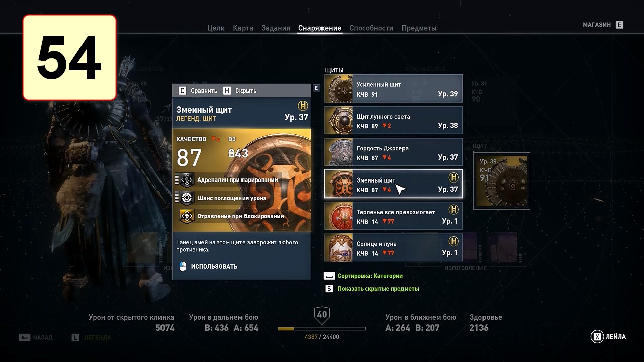Viewport: 644px width, 362px height.
Task: Toggle the H hide marker on Змеиный щит
Action: click(453, 177)
